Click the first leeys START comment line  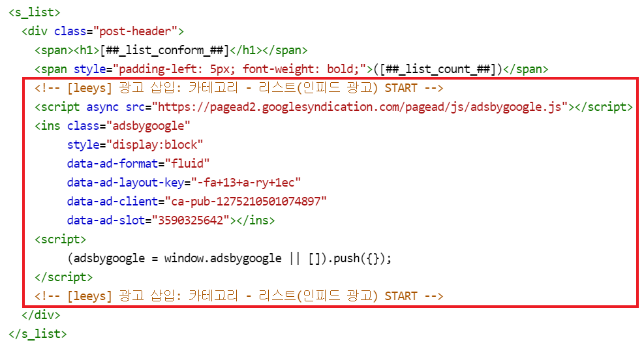tap(239, 88)
